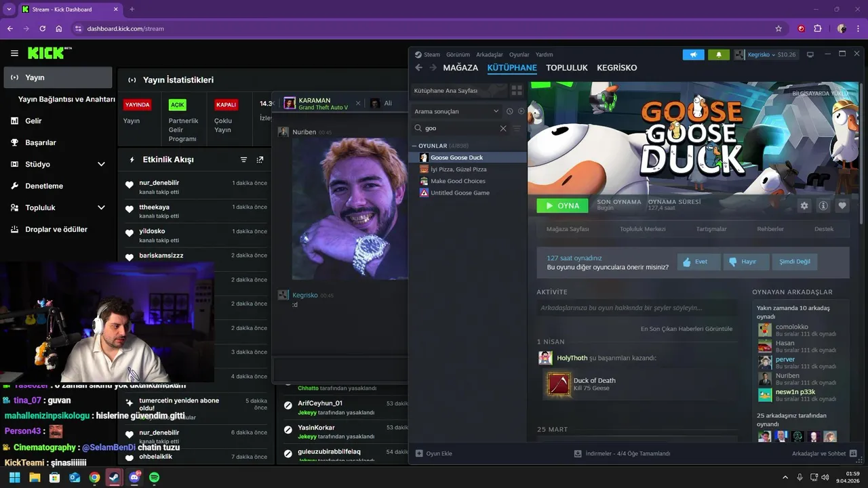Open Arkadaşlar ve Sohbet panel

pos(824,453)
